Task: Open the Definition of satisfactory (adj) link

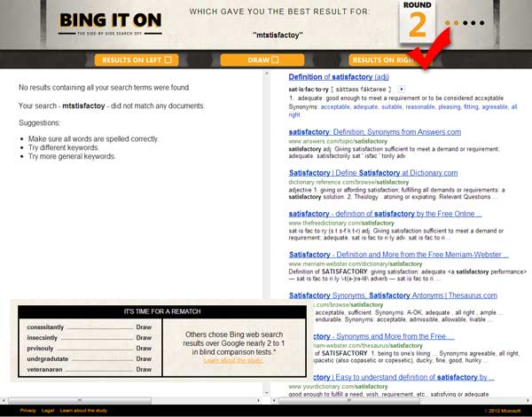Action: tap(339, 77)
